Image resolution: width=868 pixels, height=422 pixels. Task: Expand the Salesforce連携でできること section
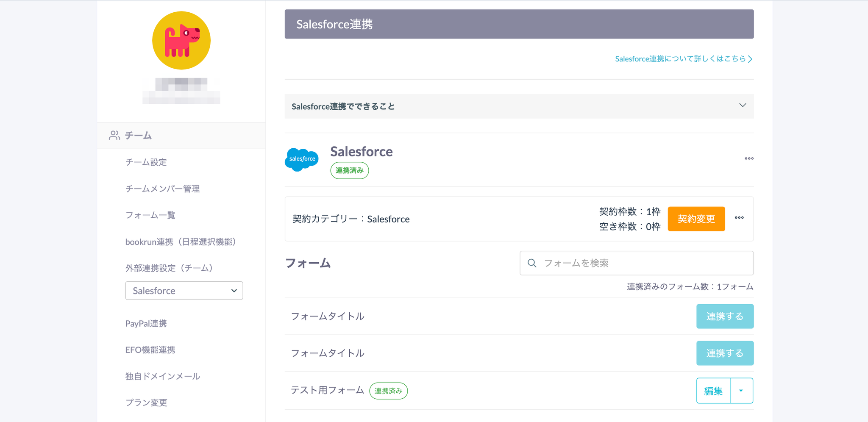742,105
